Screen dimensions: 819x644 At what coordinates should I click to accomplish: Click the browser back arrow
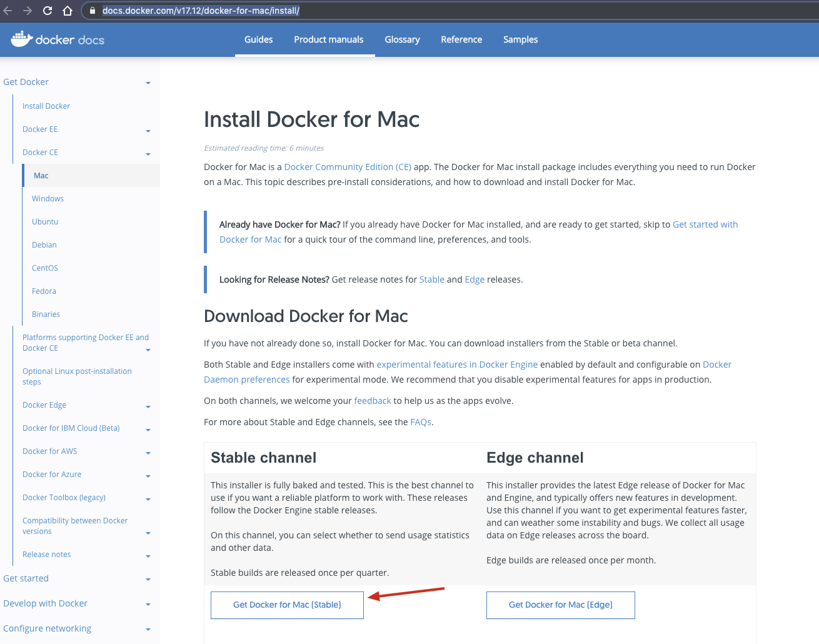point(8,11)
